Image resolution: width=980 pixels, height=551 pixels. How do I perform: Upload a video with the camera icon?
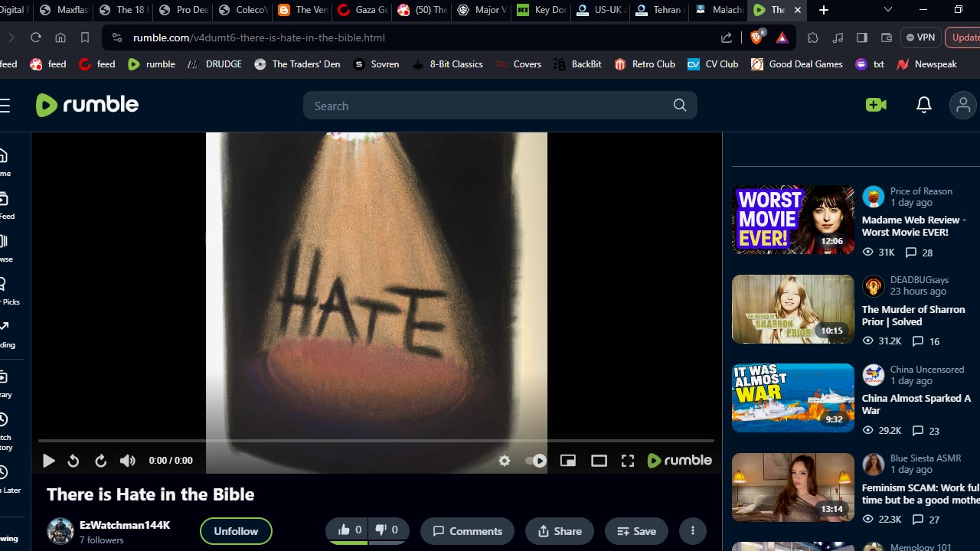coord(876,105)
